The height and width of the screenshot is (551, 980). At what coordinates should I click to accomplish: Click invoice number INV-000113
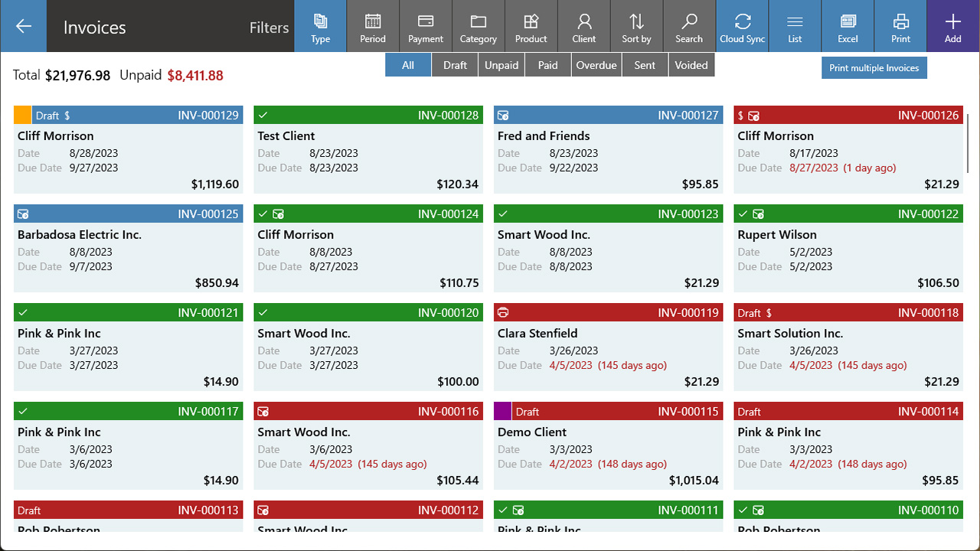tap(208, 510)
